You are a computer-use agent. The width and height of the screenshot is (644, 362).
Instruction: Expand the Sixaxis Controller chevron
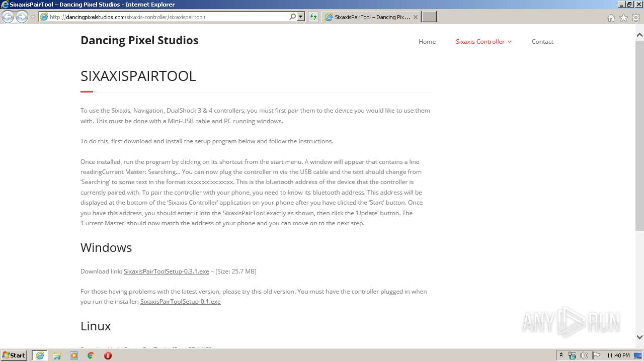510,42
